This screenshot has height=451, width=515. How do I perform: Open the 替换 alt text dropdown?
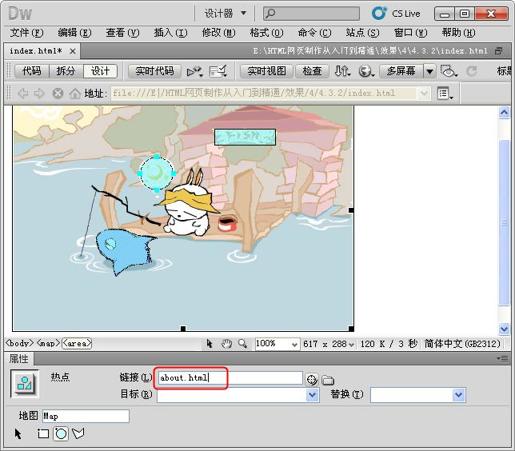click(x=459, y=395)
